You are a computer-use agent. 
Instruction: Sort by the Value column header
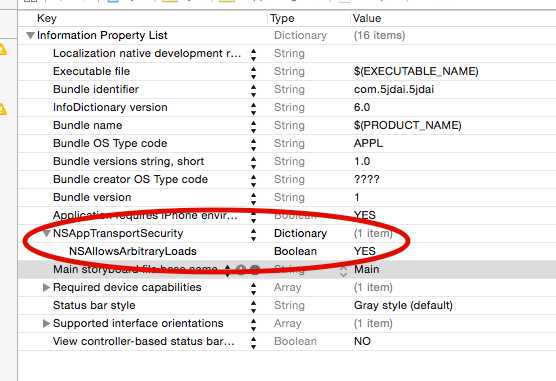[x=367, y=18]
